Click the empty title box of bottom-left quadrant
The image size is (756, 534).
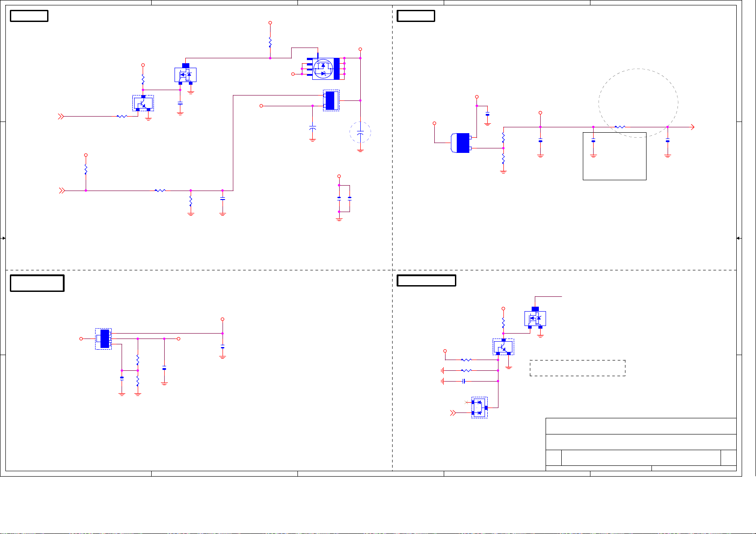[x=37, y=283]
